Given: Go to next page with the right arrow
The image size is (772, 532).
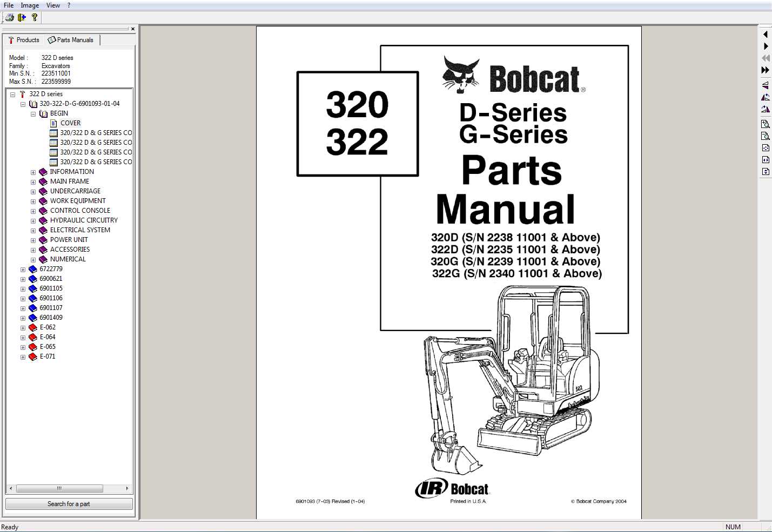Looking at the screenshot, I should tap(766, 46).
